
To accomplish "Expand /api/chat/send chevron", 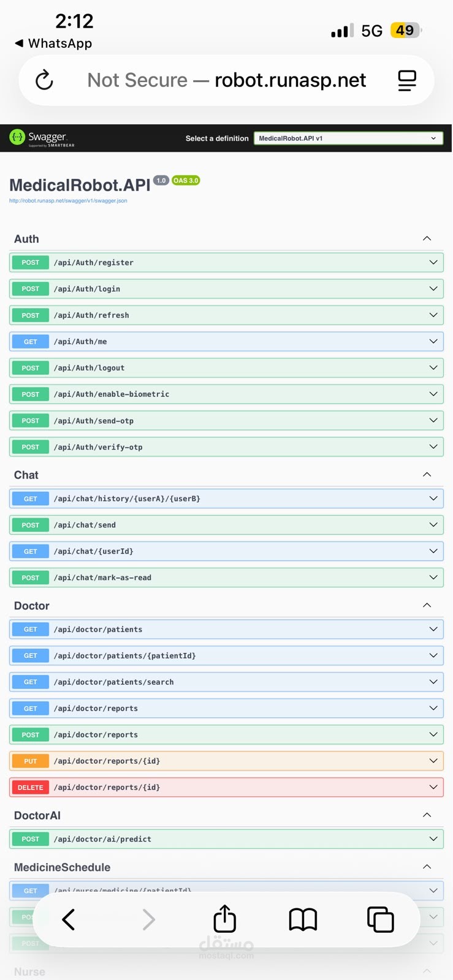I will (433, 525).
